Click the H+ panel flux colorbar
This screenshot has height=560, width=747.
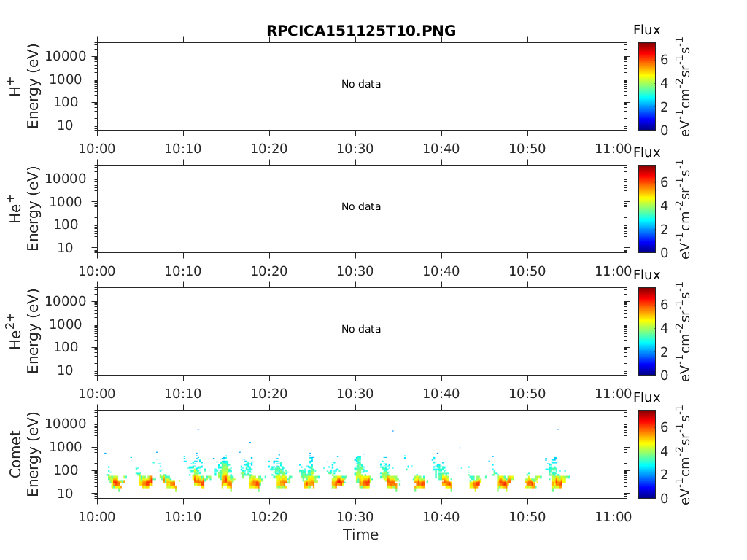pos(647,86)
